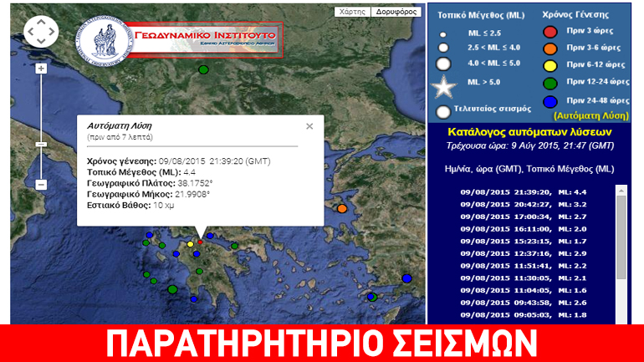Select catalog entry 09:43:58 ML 2.6
The width and height of the screenshot is (644, 362).
click(524, 303)
